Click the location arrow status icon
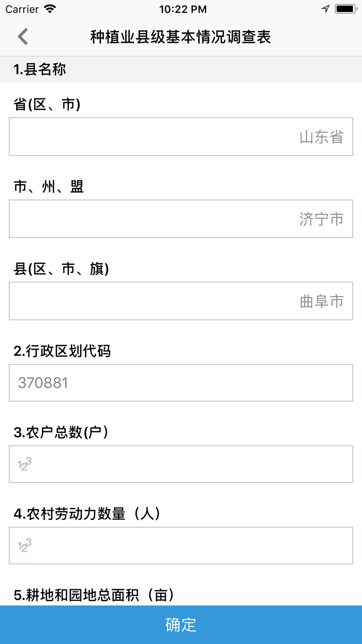This screenshot has height=644, width=362. [x=325, y=9]
